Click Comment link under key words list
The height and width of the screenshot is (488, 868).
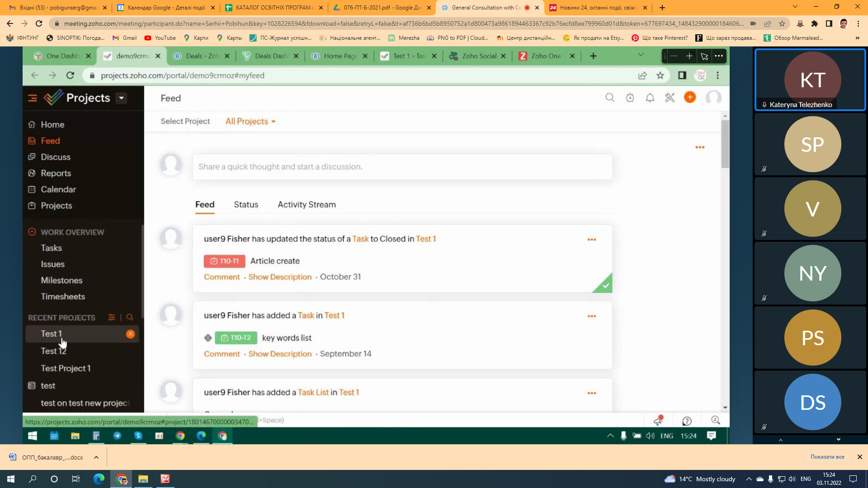tap(222, 353)
